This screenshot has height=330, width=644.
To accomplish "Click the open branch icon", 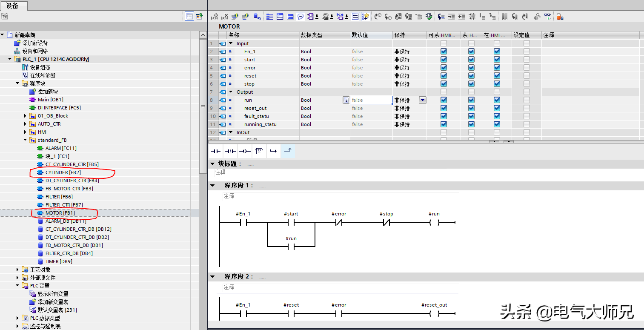I will [273, 151].
